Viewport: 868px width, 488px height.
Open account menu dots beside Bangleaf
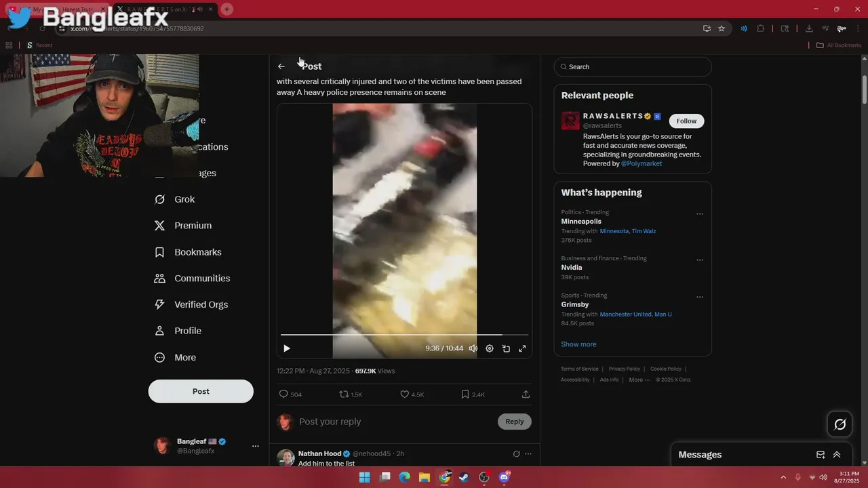(256, 446)
